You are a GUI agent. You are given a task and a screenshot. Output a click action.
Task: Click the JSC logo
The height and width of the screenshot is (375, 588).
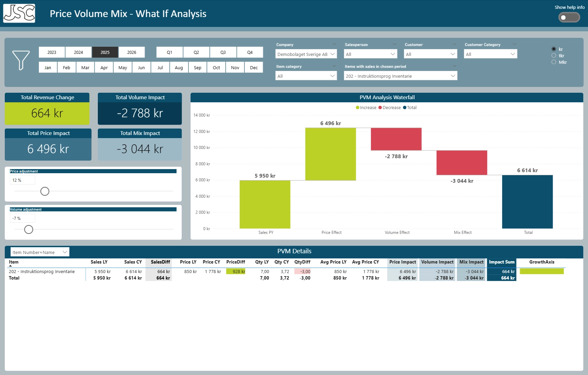[19, 14]
